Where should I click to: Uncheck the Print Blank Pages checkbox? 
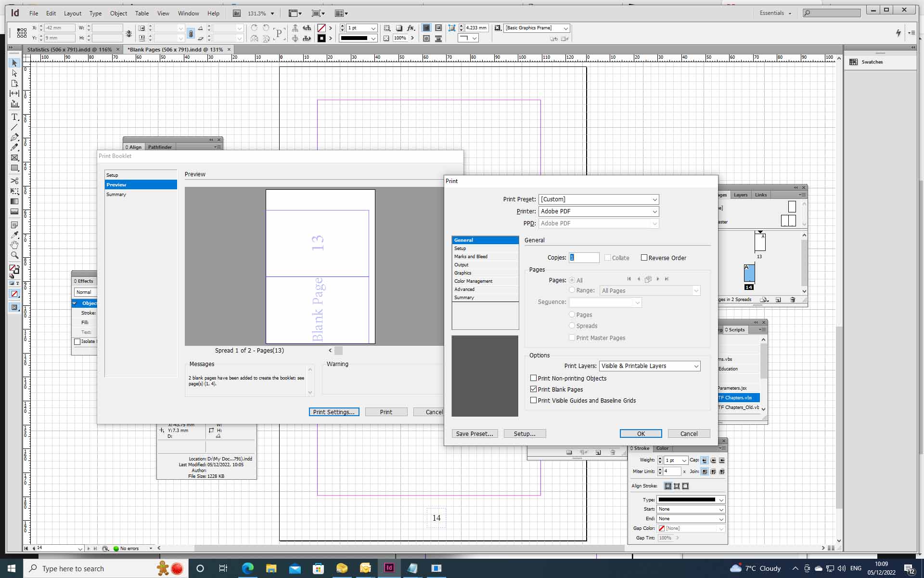point(533,389)
